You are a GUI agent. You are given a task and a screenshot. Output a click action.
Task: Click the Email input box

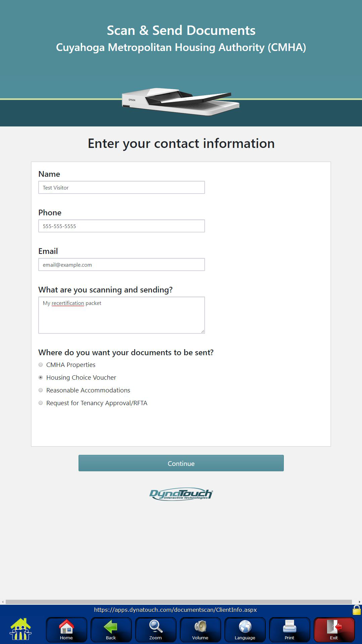pos(121,265)
